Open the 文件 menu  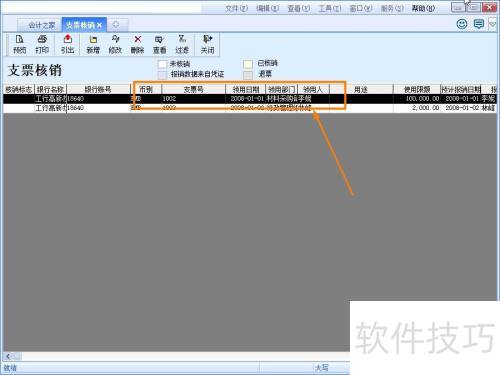point(236,8)
